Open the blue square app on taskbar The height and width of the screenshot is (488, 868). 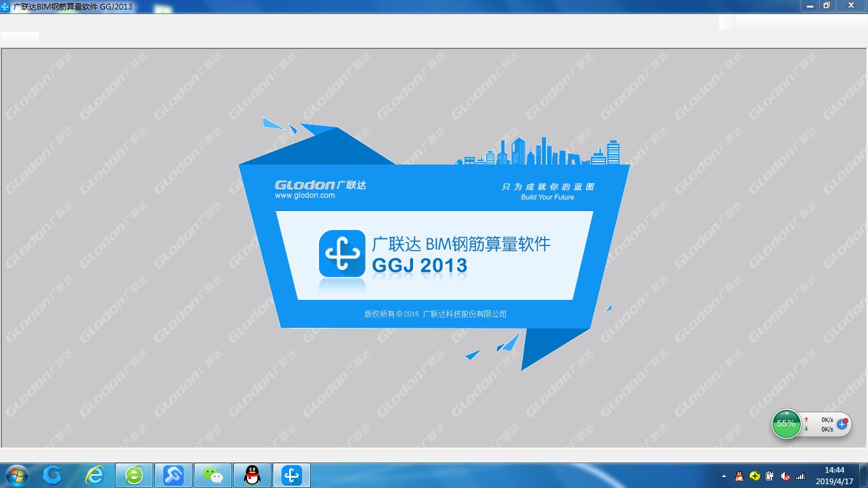tap(173, 475)
